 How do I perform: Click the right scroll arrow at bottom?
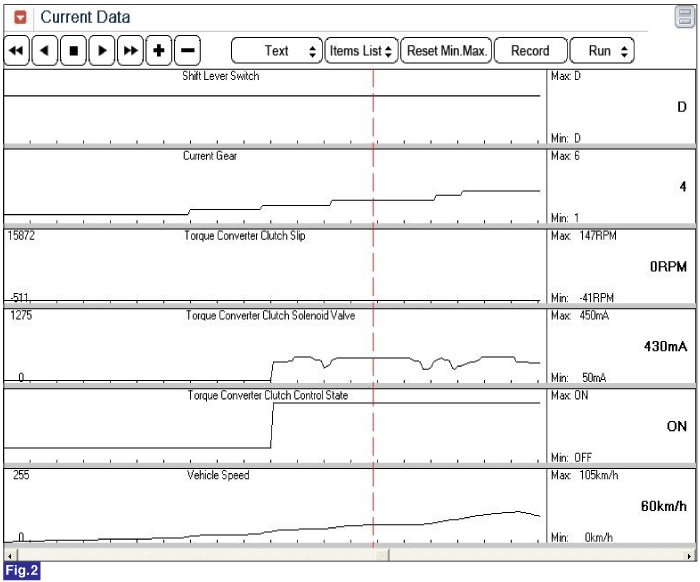coord(689,554)
